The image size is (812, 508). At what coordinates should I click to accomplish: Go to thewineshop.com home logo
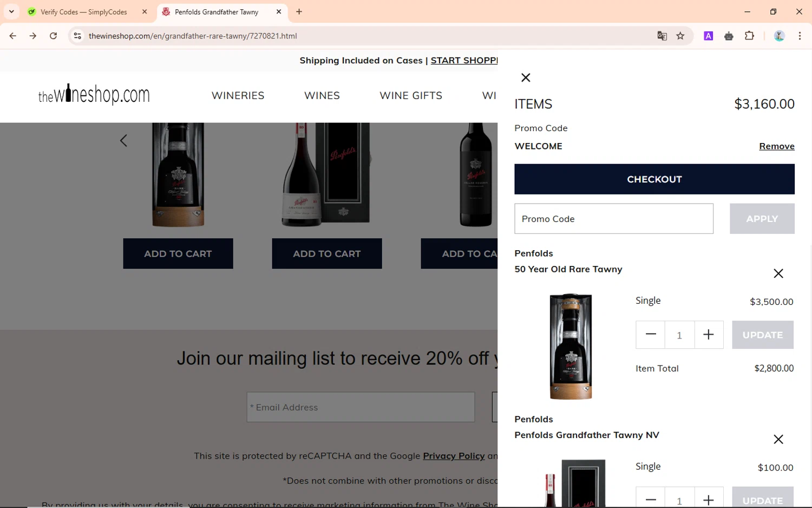(x=94, y=95)
